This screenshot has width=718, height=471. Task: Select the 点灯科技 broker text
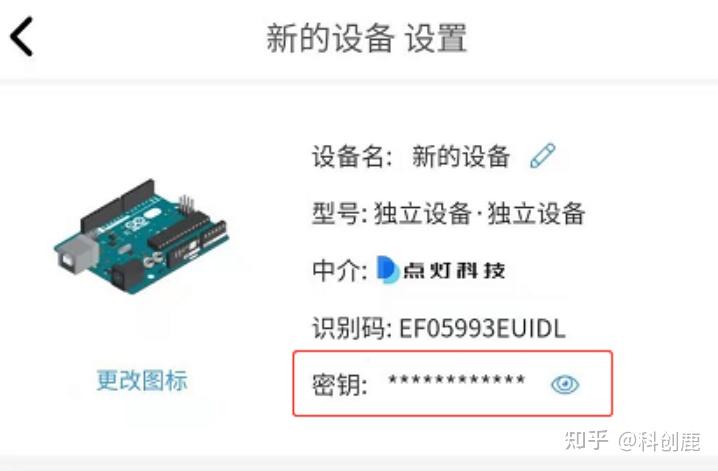(454, 271)
